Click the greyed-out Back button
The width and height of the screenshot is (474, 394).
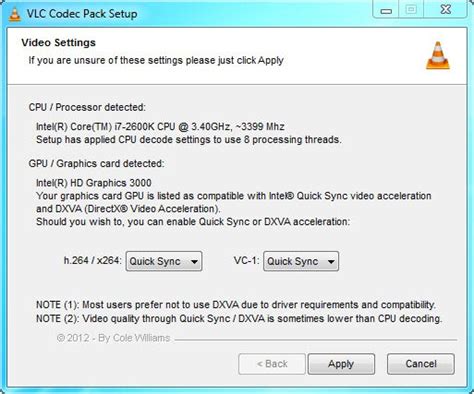click(272, 364)
